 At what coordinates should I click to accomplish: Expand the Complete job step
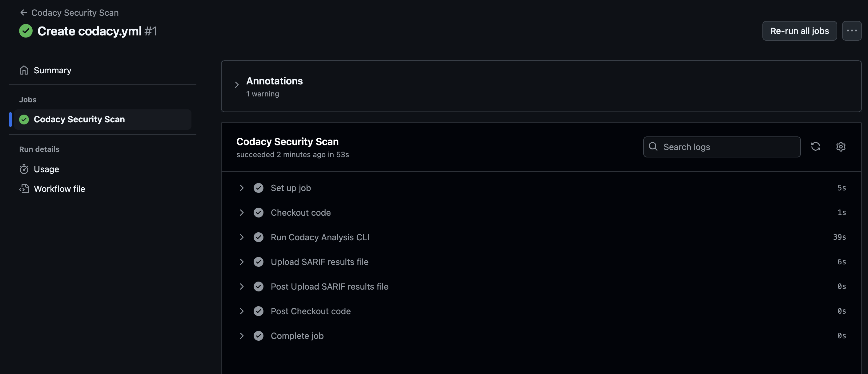click(x=242, y=335)
